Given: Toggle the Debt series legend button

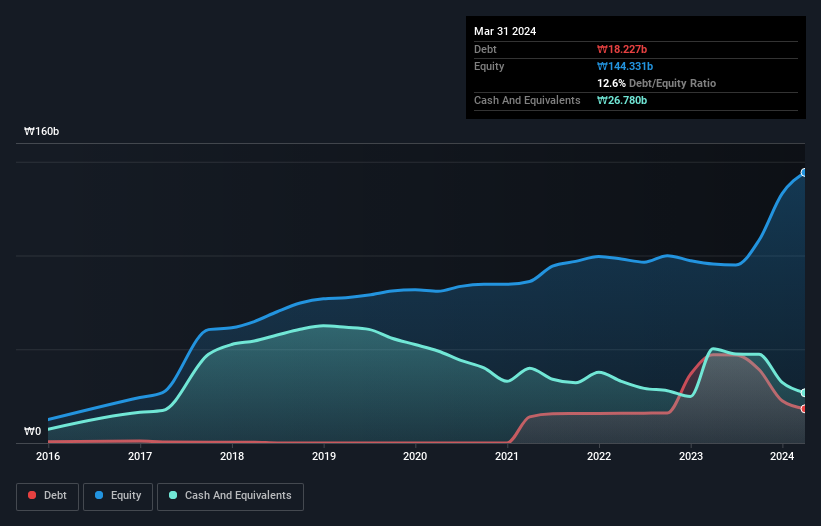Looking at the screenshot, I should 48,496.
